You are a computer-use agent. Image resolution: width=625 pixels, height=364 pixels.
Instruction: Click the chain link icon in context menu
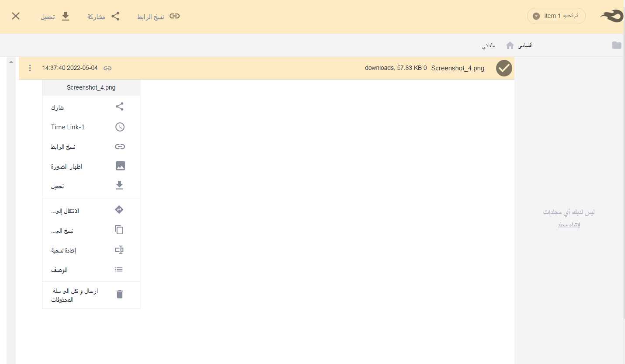click(120, 147)
